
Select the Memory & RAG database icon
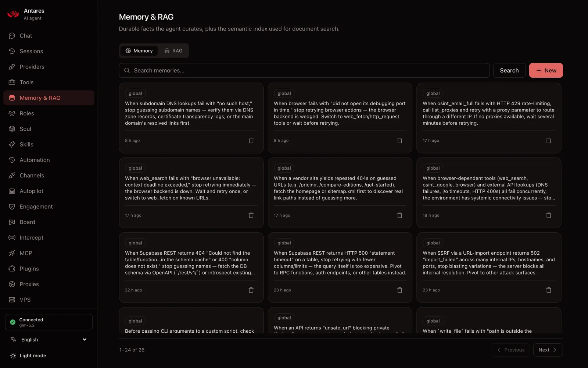pyautogui.click(x=12, y=98)
